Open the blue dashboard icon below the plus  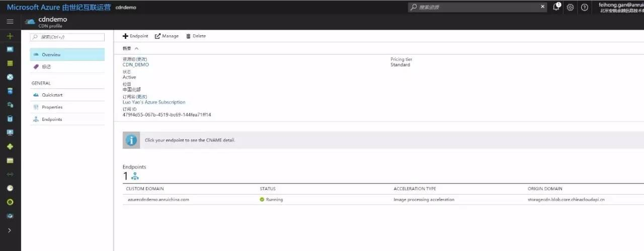(x=10, y=49)
